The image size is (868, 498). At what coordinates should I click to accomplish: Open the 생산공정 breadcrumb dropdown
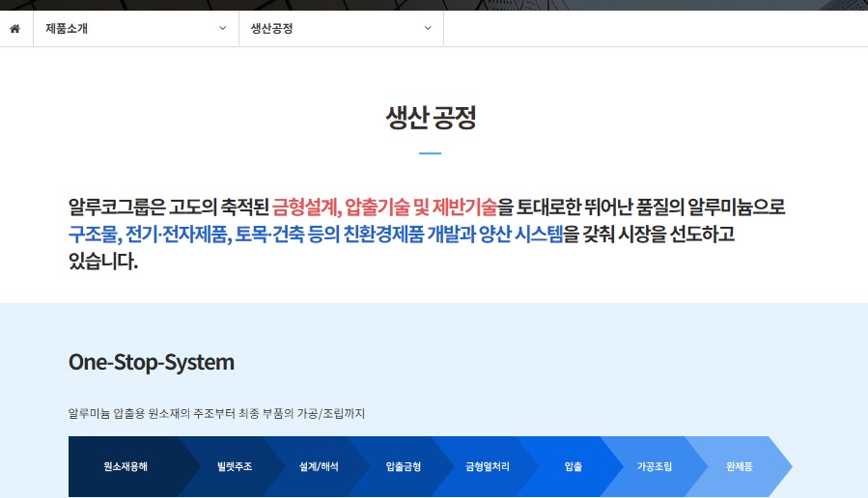point(341,28)
